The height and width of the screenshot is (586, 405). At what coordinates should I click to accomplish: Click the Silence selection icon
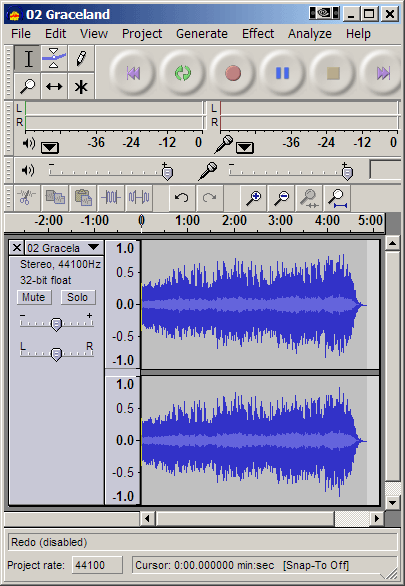point(139,197)
